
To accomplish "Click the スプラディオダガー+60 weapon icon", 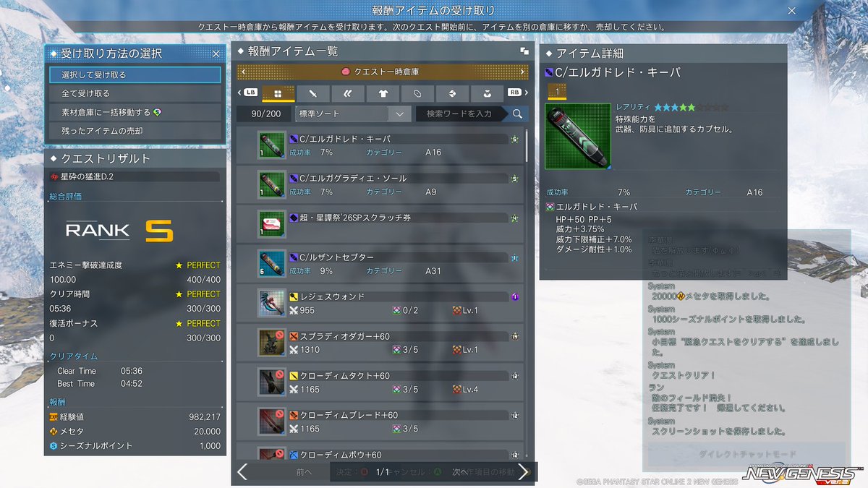I will [x=273, y=343].
